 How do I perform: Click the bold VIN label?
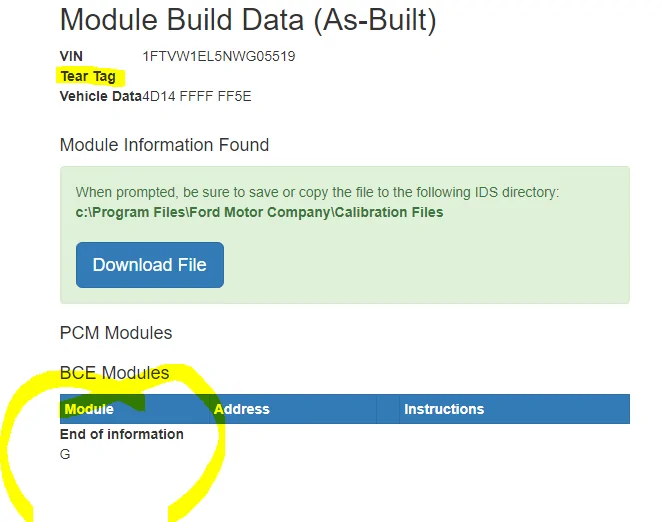(71, 56)
